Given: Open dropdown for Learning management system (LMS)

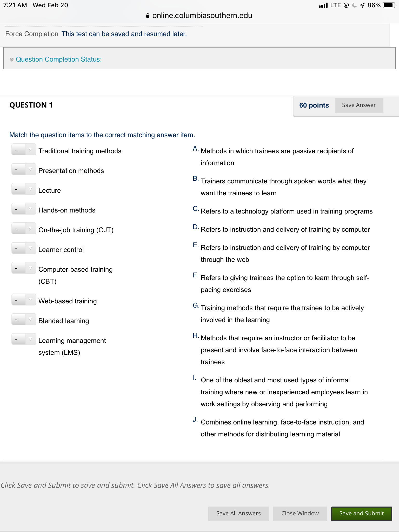Looking at the screenshot, I should 24,339.
